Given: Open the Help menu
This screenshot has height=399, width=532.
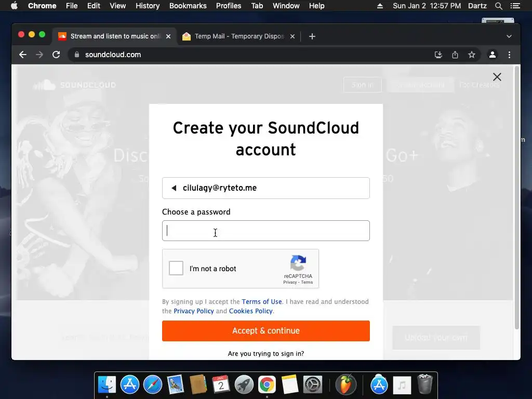Looking at the screenshot, I should click(316, 6).
